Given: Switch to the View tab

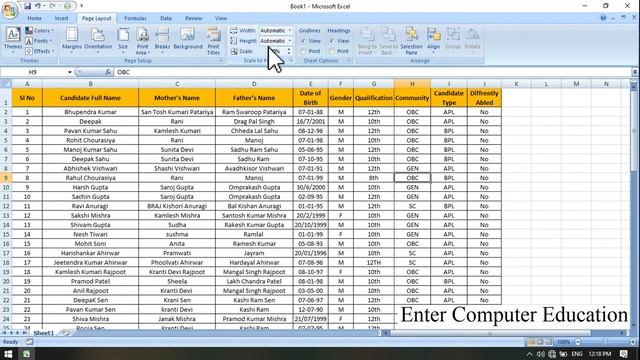Looking at the screenshot, I should (x=221, y=18).
